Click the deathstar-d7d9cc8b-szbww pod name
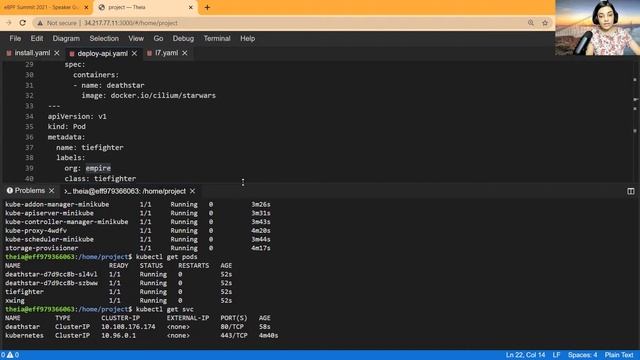The image size is (640, 360). (x=51, y=283)
